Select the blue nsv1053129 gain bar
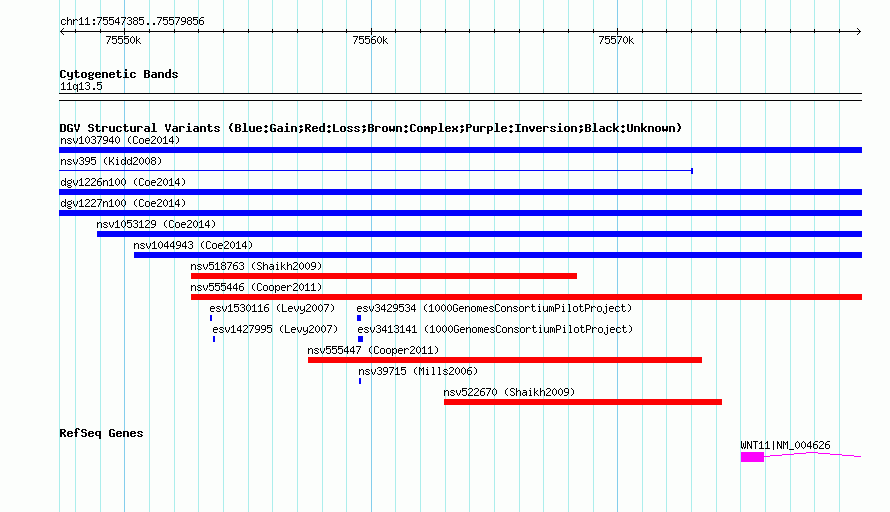Screen dimensions: 890x512 click(480, 234)
